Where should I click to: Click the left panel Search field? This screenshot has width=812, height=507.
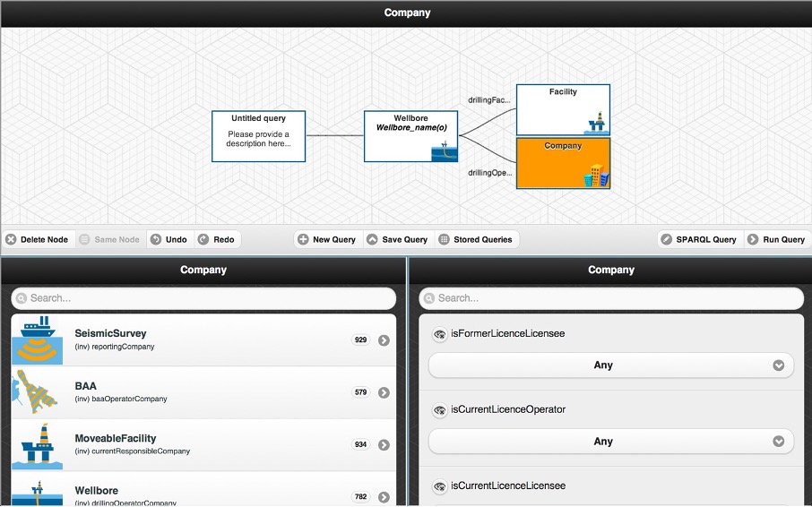point(203,298)
